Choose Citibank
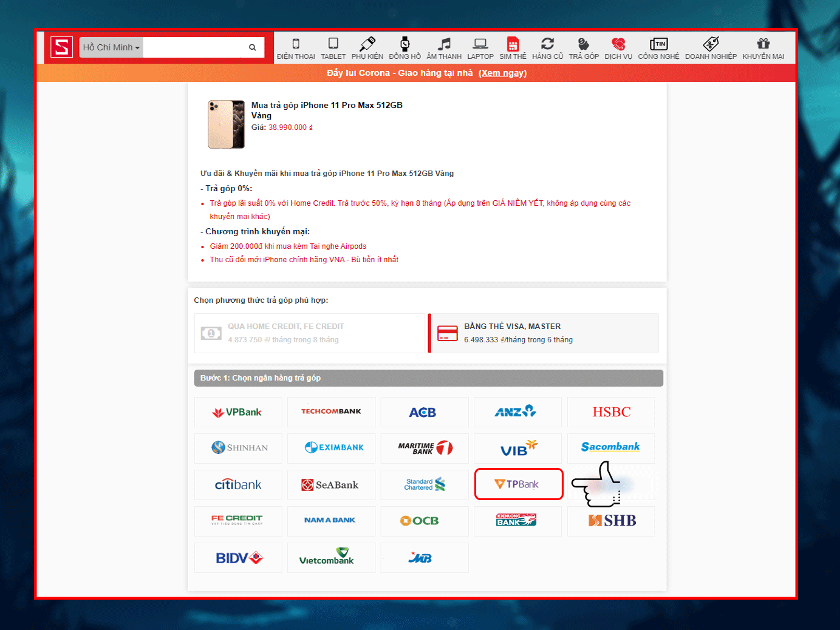Screen dimensions: 840x630 [x=238, y=485]
